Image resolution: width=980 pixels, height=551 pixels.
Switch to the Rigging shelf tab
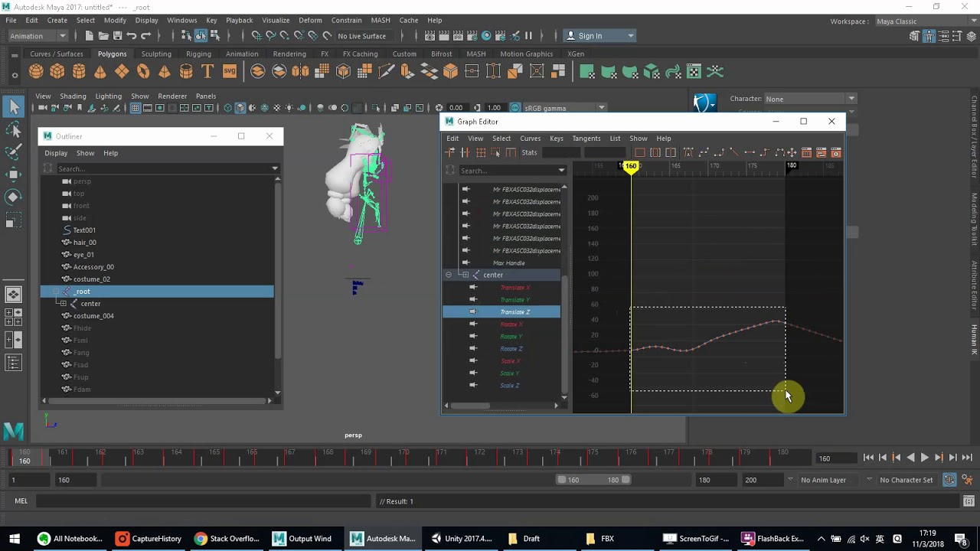(198, 54)
